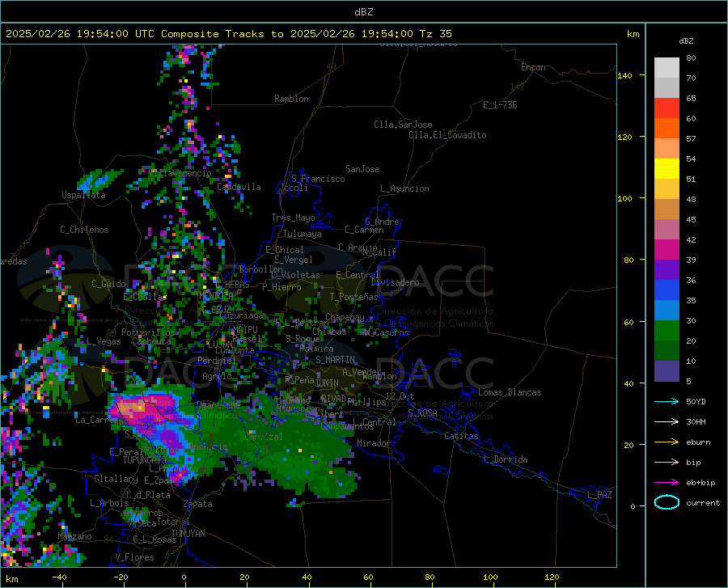Click the Clla.SanJose label

(x=403, y=125)
